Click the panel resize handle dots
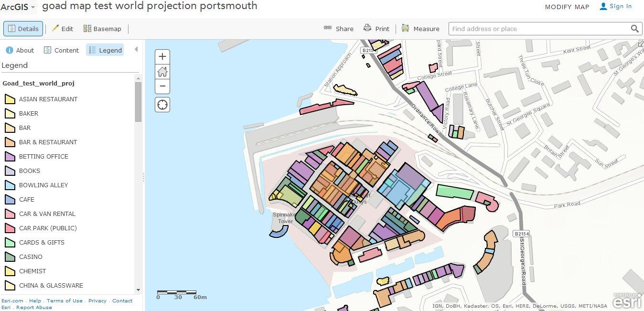 [x=143, y=177]
